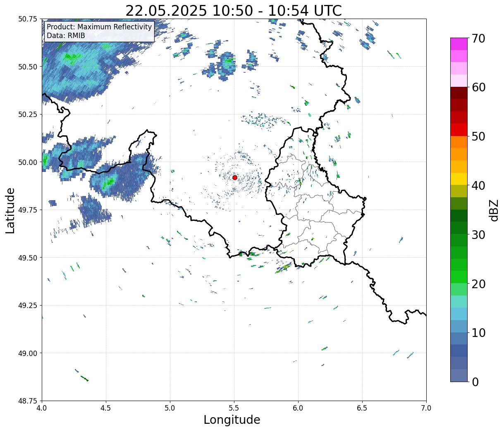This screenshot has width=504, height=430.
Task: Click the colorbar tick label 40
Action: click(479, 186)
